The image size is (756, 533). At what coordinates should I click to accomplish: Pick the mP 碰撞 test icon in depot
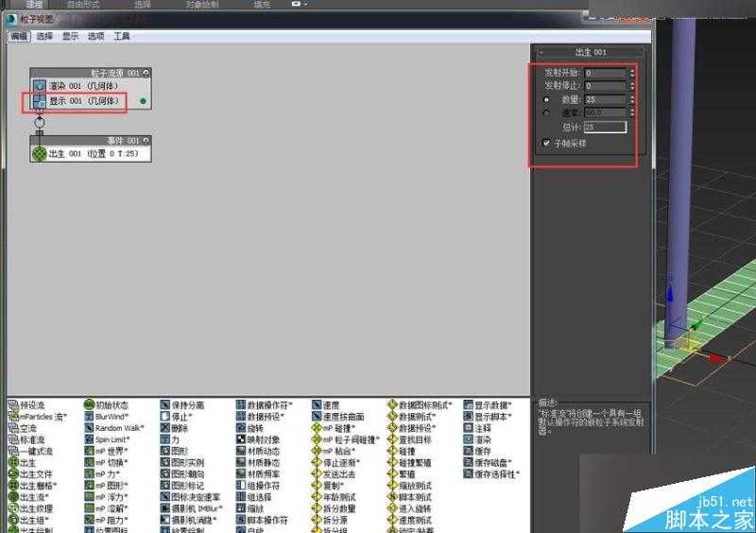point(317,428)
